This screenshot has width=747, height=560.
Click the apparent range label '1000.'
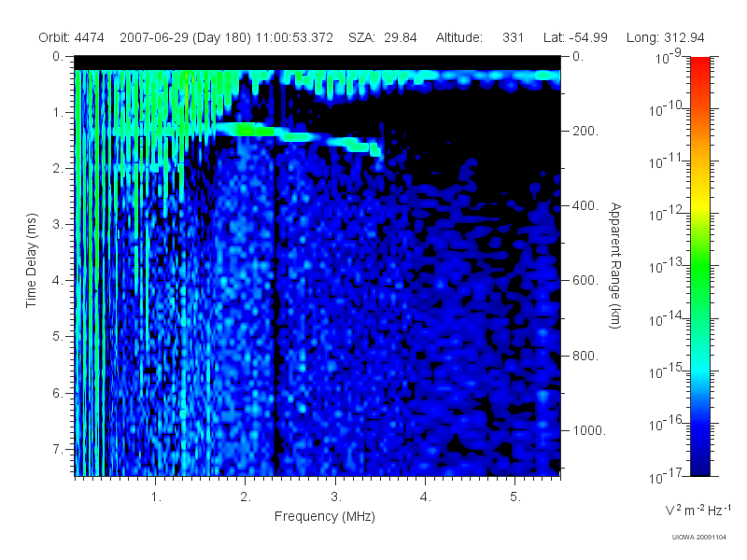point(589,430)
